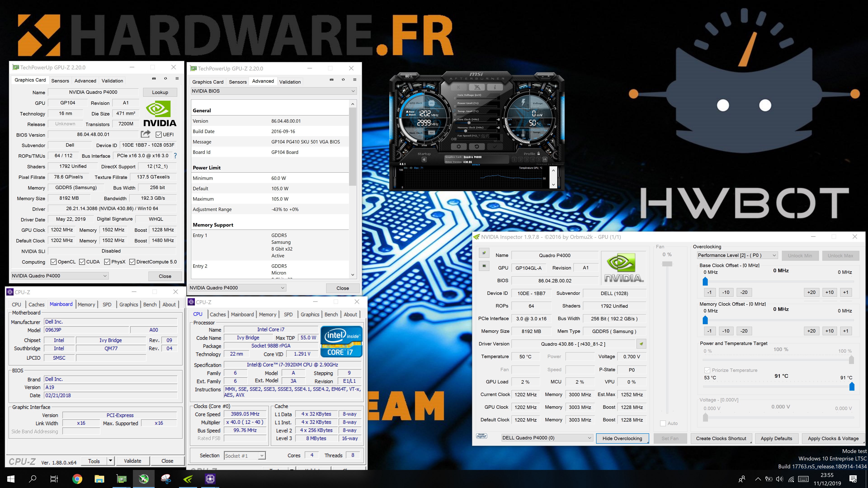Open Windows Start menu
The width and height of the screenshot is (868, 488).
pos(11,479)
